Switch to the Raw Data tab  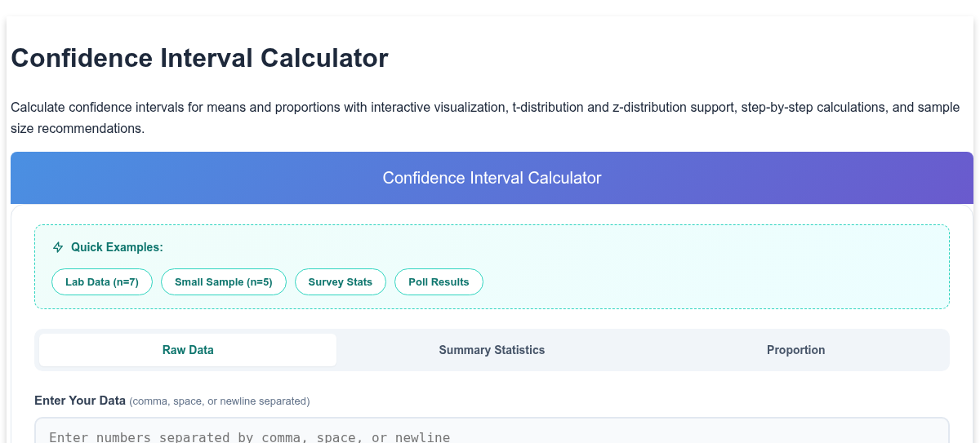[188, 350]
